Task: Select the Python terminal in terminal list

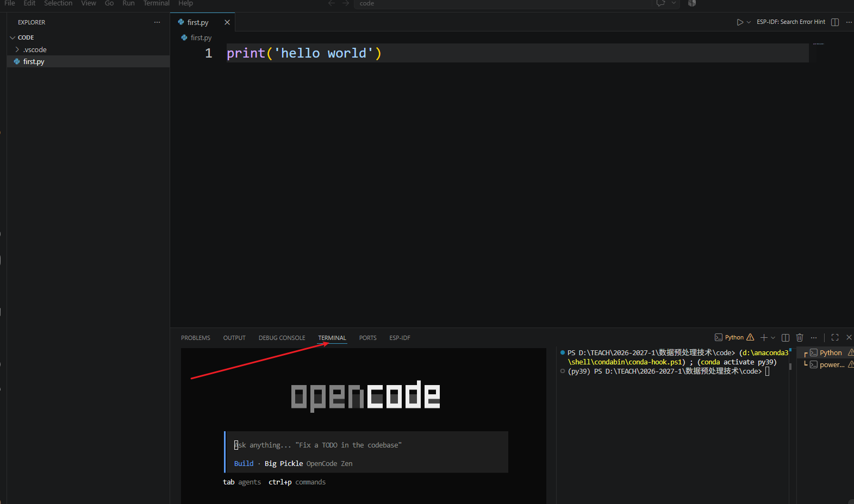Action: (x=831, y=352)
